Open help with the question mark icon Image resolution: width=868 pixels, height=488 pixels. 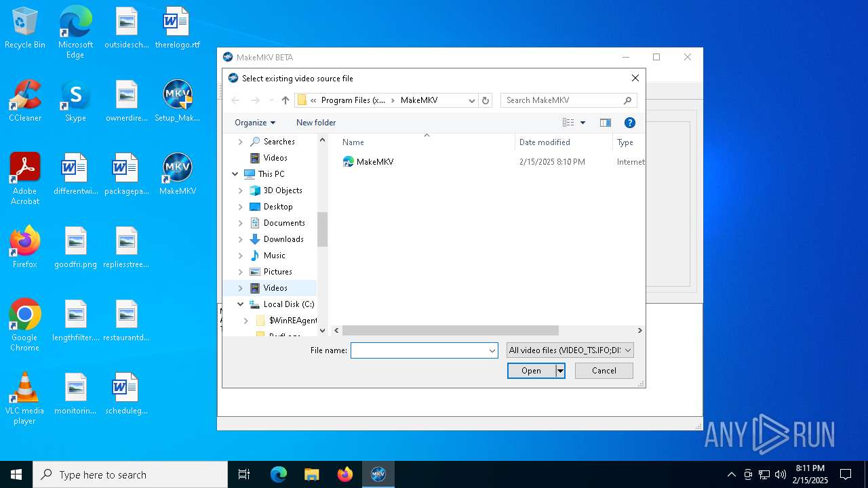coord(629,123)
